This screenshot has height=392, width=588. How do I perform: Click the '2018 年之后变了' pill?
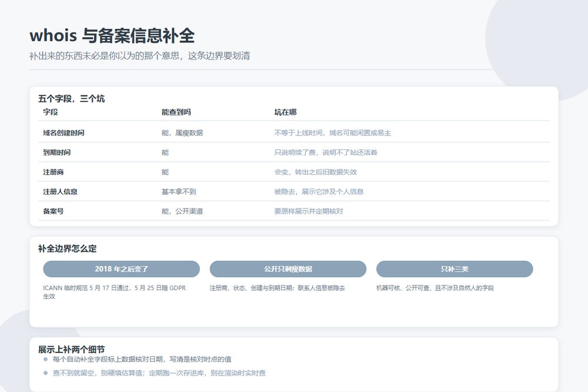coord(122,269)
